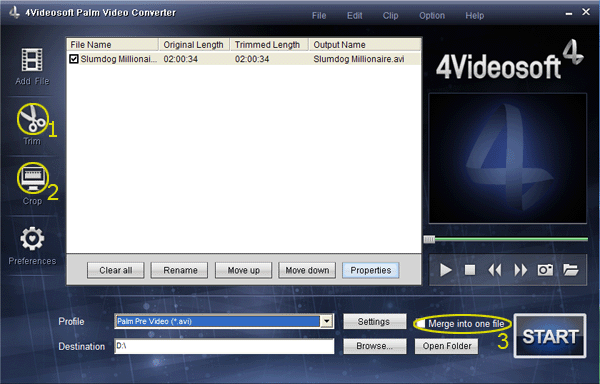Click the Open Folder button
The image size is (600, 384).
(x=447, y=346)
